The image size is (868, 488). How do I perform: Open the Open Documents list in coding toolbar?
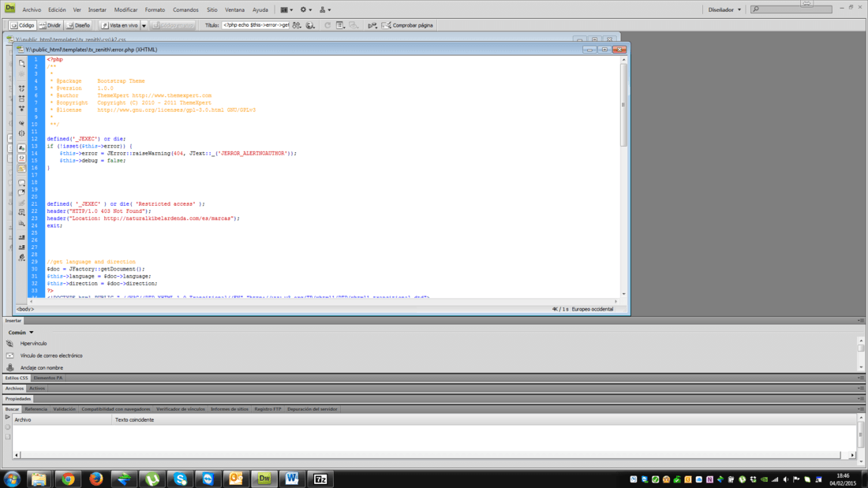[x=21, y=63]
